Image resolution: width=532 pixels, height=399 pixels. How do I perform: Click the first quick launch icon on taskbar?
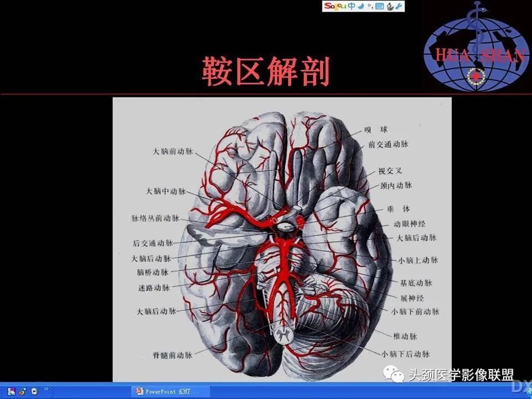point(11,392)
